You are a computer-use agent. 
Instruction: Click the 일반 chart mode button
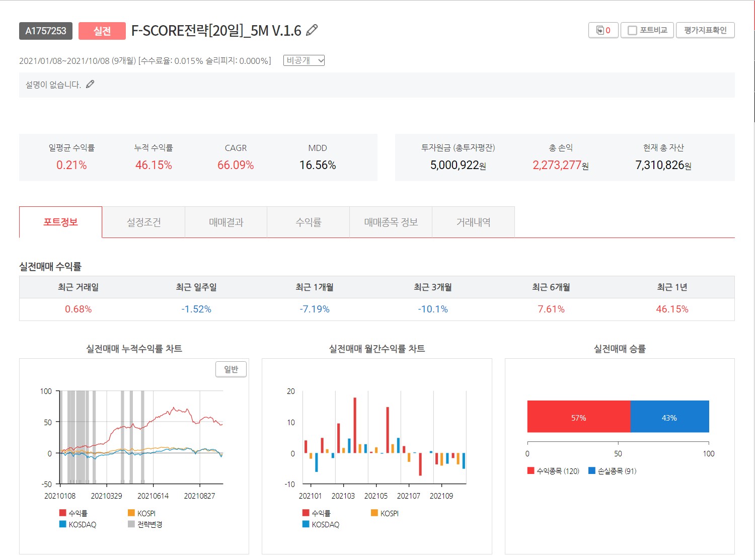231,369
